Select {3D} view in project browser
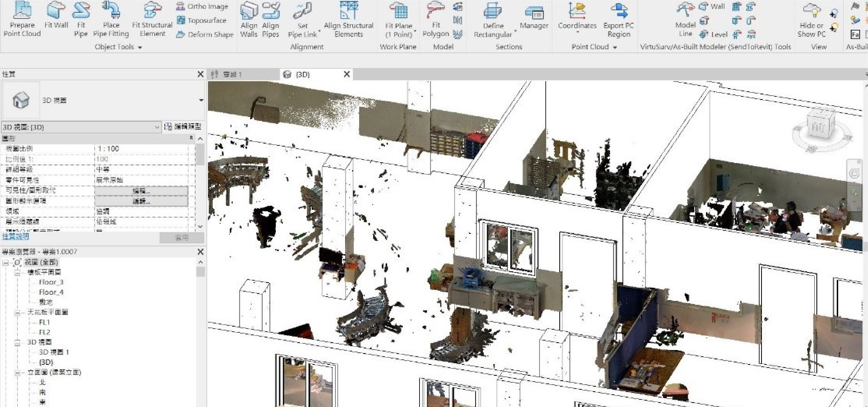 (x=46, y=362)
